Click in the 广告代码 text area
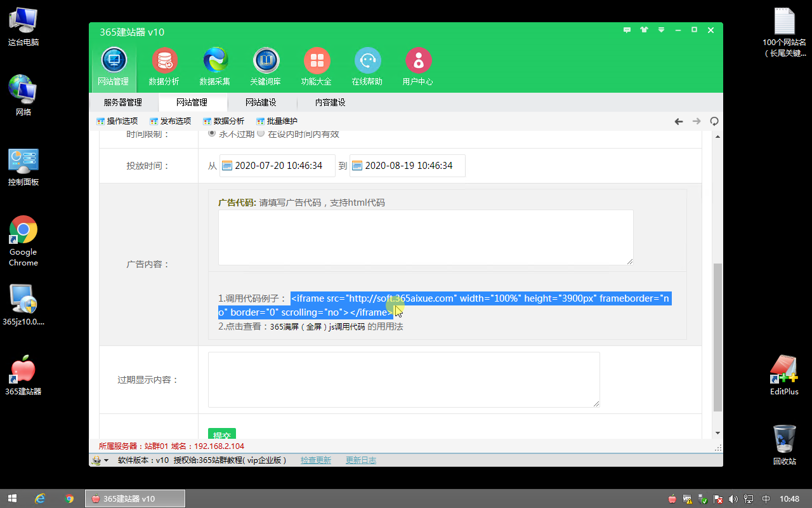Screen dimensions: 812x508 [x=426, y=237]
